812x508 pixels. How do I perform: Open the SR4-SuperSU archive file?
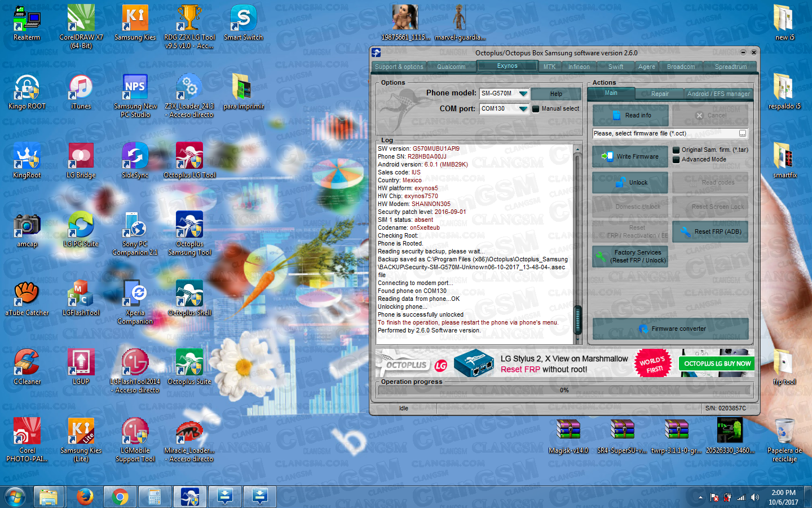click(x=623, y=436)
